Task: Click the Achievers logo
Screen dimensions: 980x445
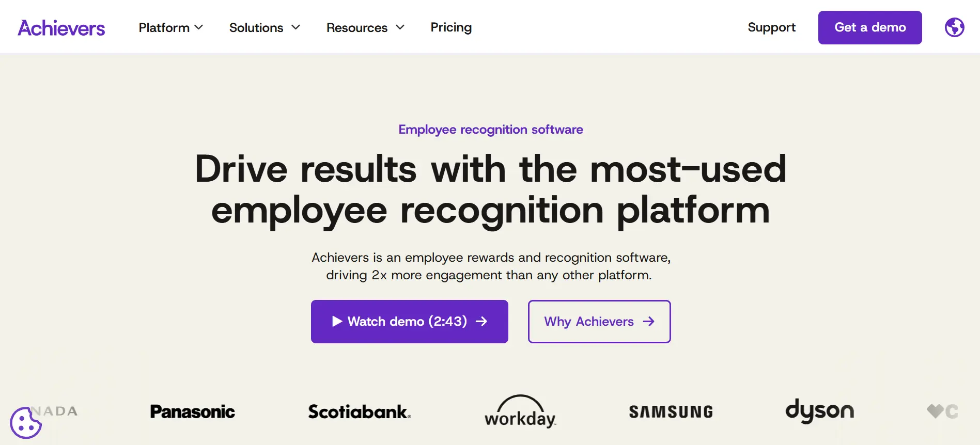Action: tap(61, 28)
